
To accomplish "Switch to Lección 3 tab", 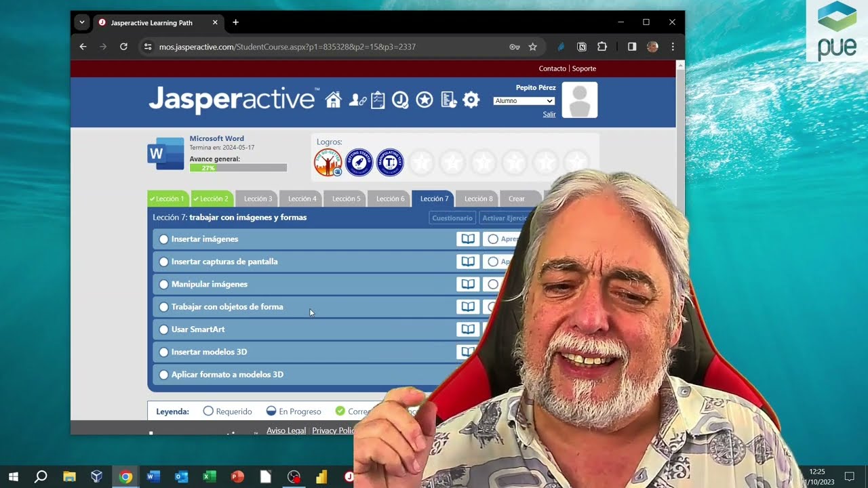I will (x=258, y=199).
